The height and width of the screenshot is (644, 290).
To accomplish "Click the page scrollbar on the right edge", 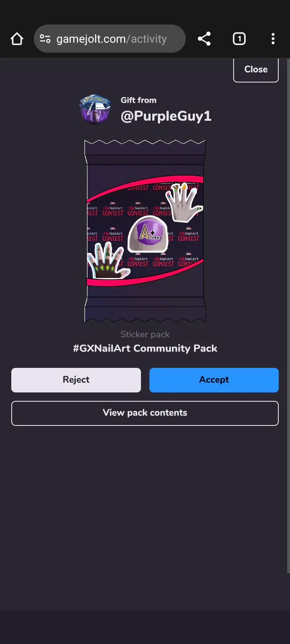I will click(x=288, y=314).
